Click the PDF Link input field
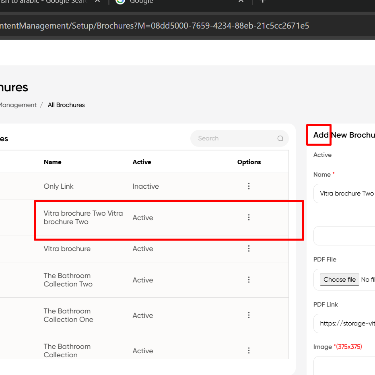375x375 pixels. coord(345,323)
